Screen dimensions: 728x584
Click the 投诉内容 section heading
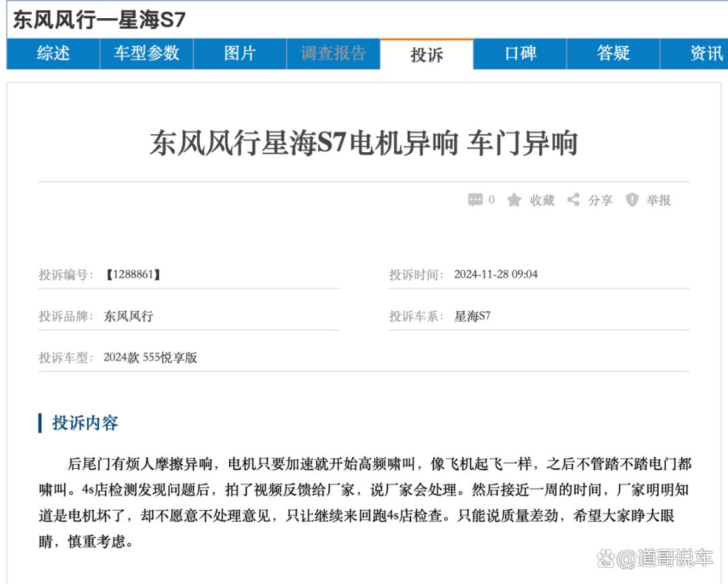coord(85,423)
